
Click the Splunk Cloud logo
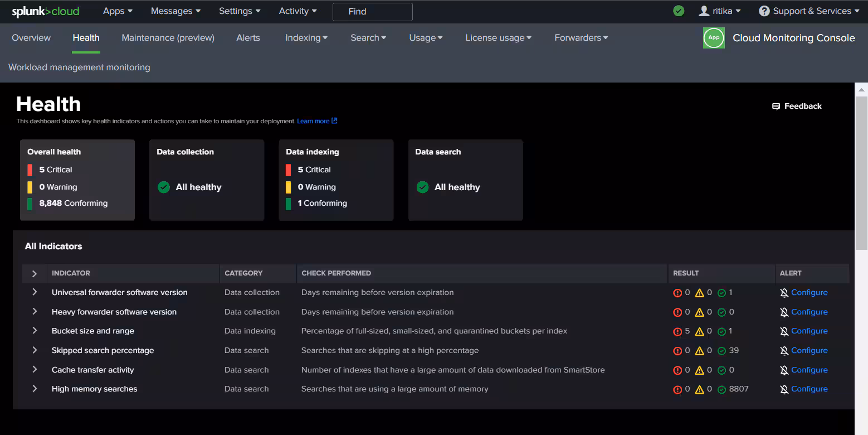(46, 11)
